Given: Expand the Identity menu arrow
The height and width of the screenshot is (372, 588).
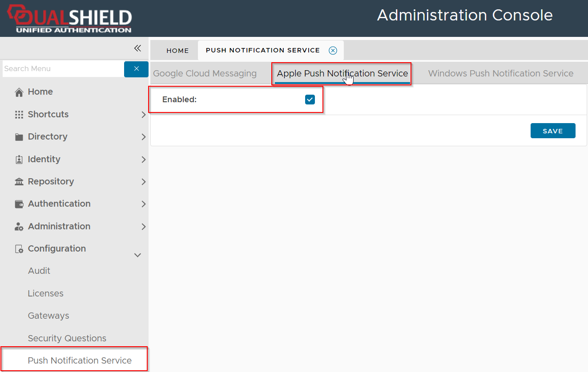Looking at the screenshot, I should click(x=143, y=160).
